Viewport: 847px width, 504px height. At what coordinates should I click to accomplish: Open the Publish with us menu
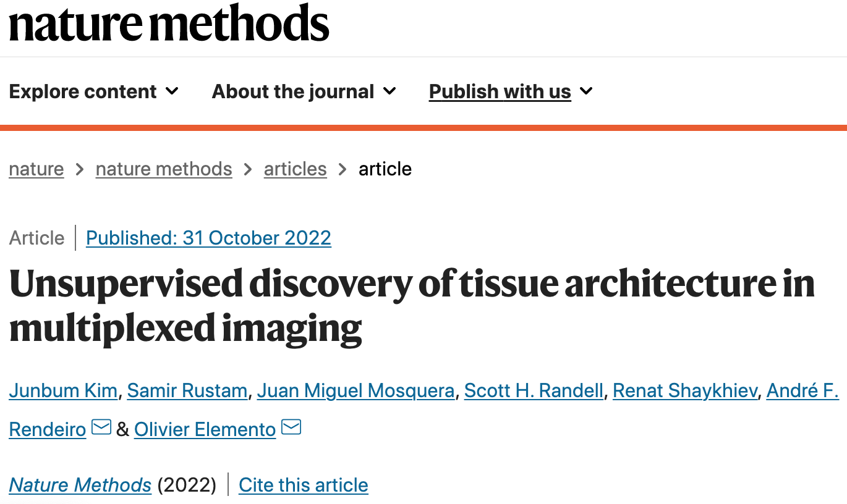point(511,91)
